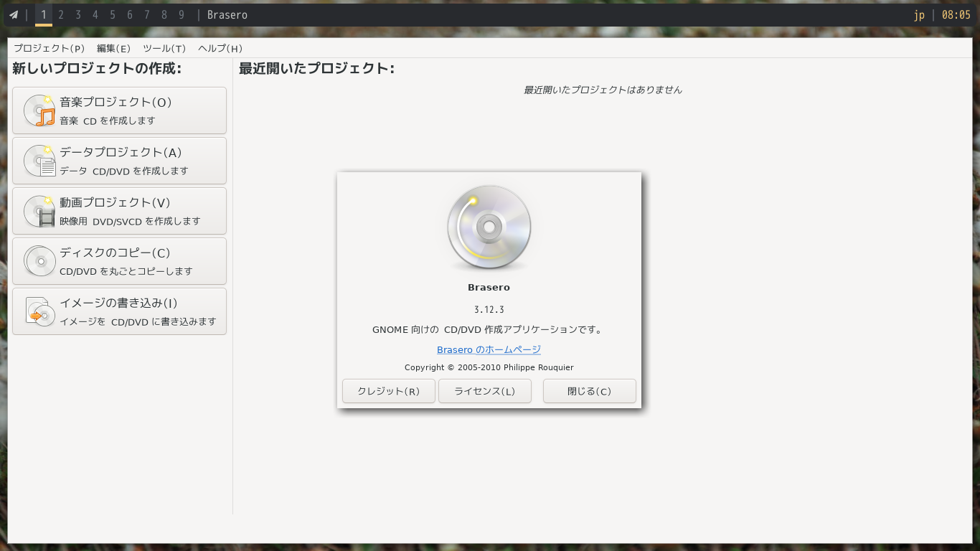Screen dimensions: 980x551
Task: Click the 08:05 clock in the top bar
Action: click(x=956, y=15)
